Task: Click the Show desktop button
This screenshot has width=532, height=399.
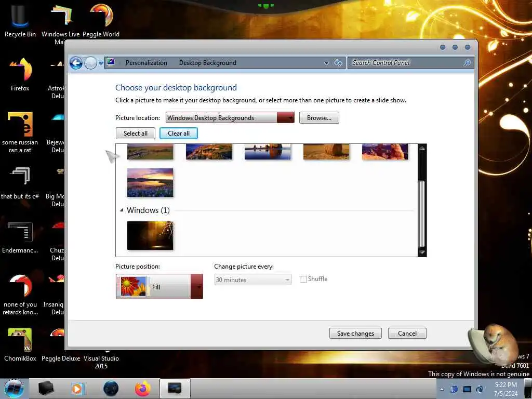Action: (528, 389)
